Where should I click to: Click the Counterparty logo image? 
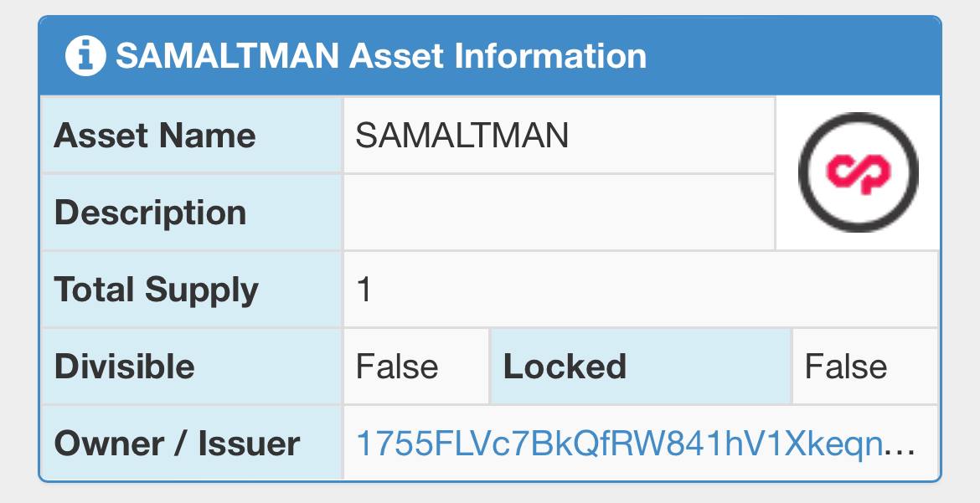tap(858, 172)
